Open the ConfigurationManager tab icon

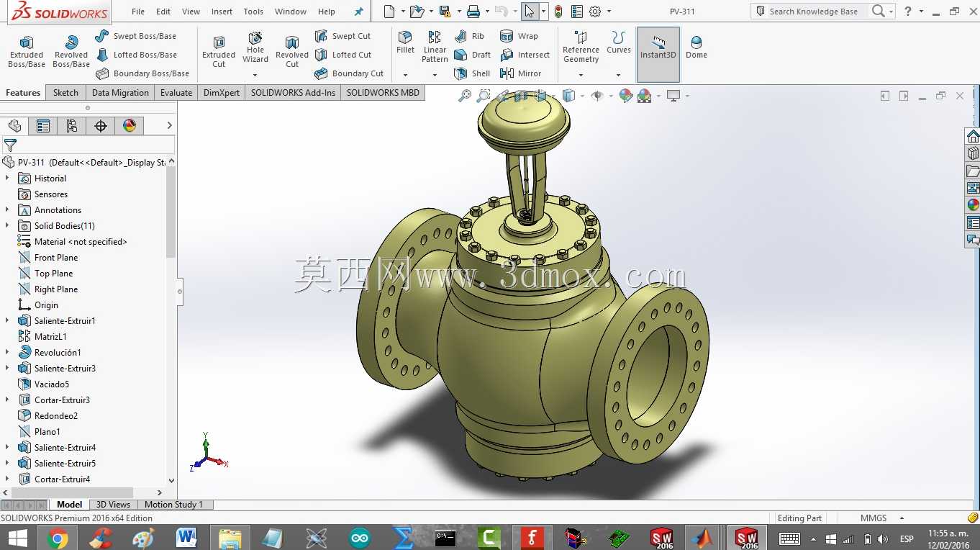coord(72,126)
